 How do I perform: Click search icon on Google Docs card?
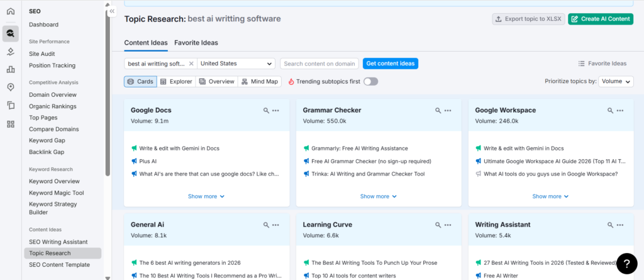266,111
